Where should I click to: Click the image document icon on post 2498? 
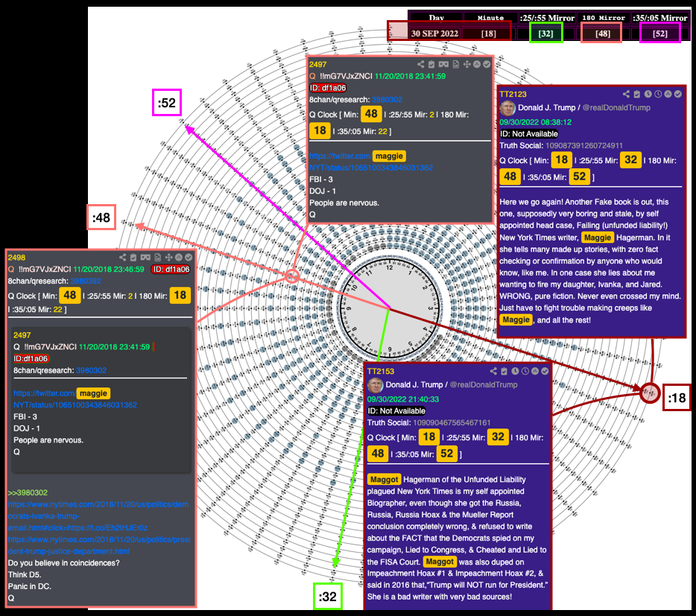click(x=157, y=257)
